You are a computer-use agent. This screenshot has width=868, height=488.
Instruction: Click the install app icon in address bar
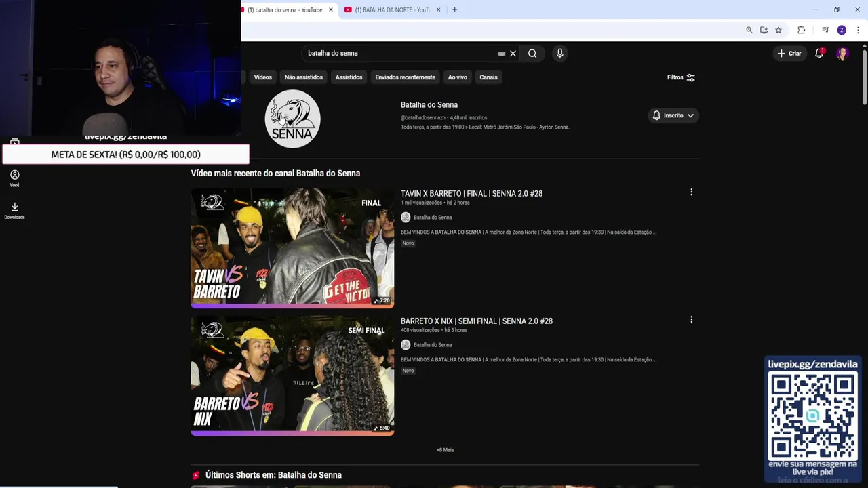764,30
